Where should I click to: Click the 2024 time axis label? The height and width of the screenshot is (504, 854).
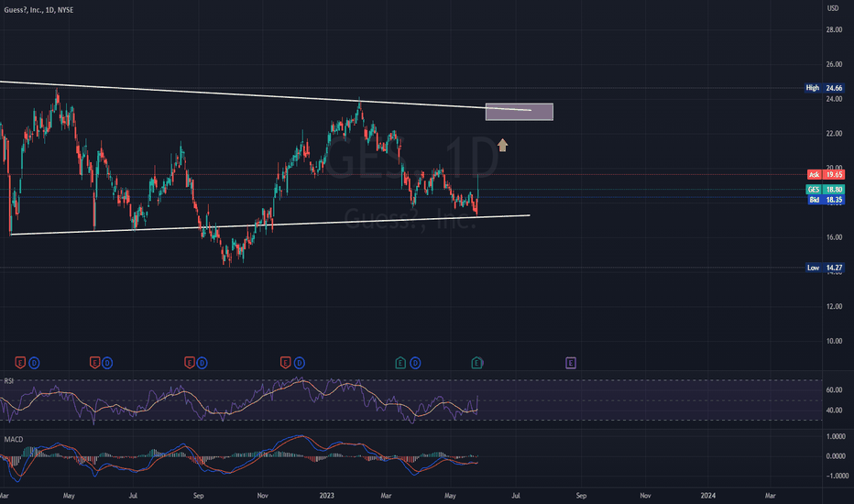coord(708,496)
